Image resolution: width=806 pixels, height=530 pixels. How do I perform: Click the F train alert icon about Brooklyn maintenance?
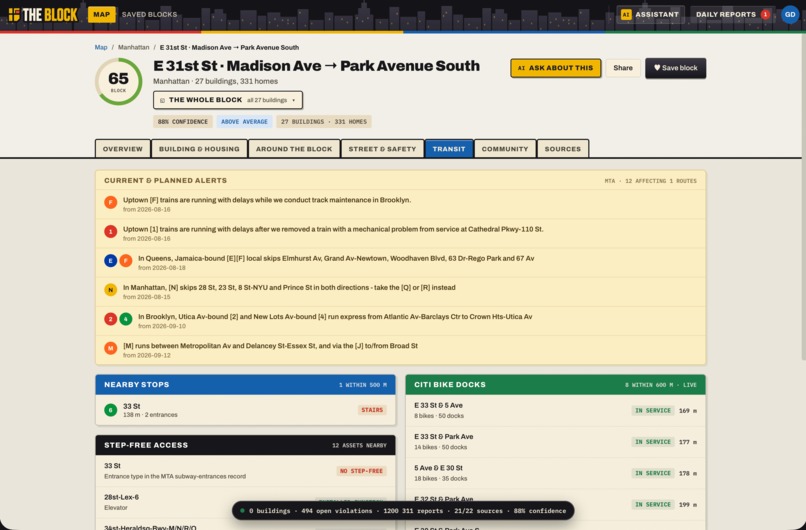coord(111,202)
